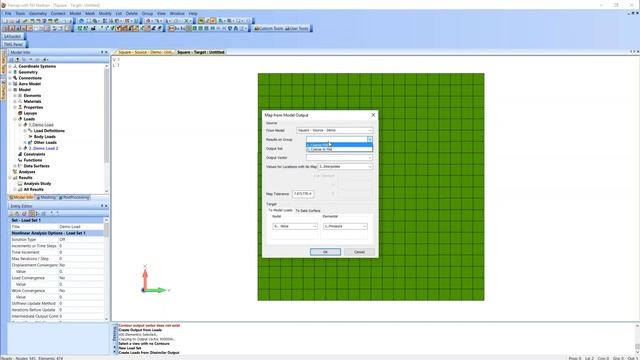This screenshot has width=640, height=360.
Task: Open the Nodal load type dropdown
Action: click(295, 226)
